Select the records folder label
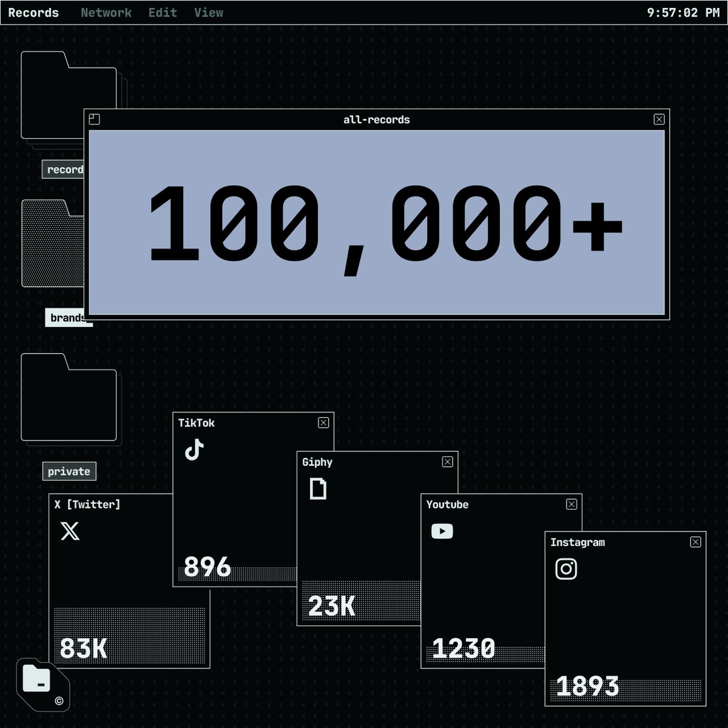Image resolution: width=728 pixels, height=728 pixels. 63,169
